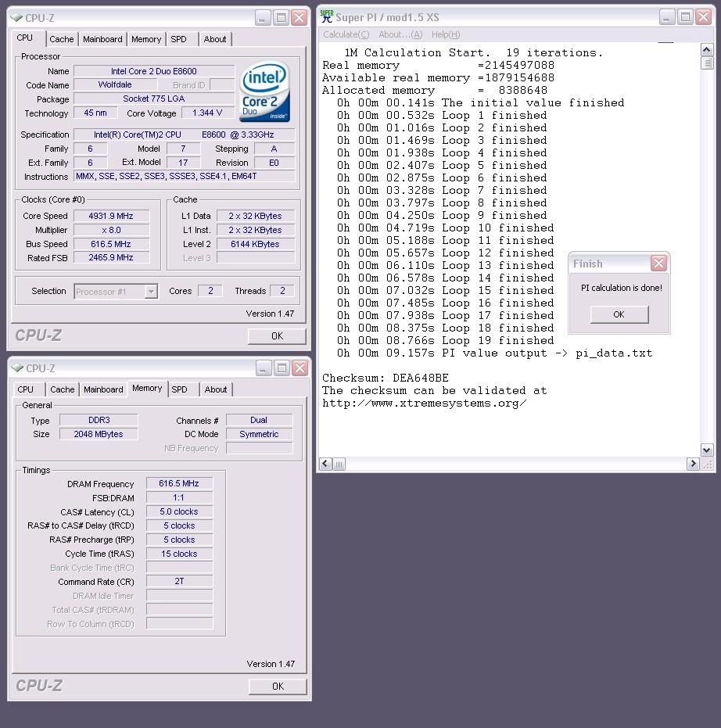
Task: Click the bottom CPU-Z window title icon
Action: pos(17,368)
